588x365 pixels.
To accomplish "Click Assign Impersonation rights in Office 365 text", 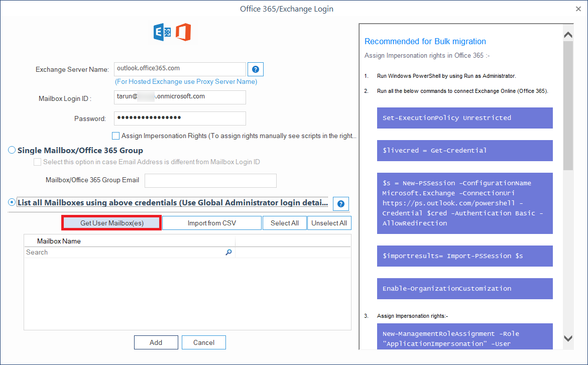I will (x=427, y=56).
